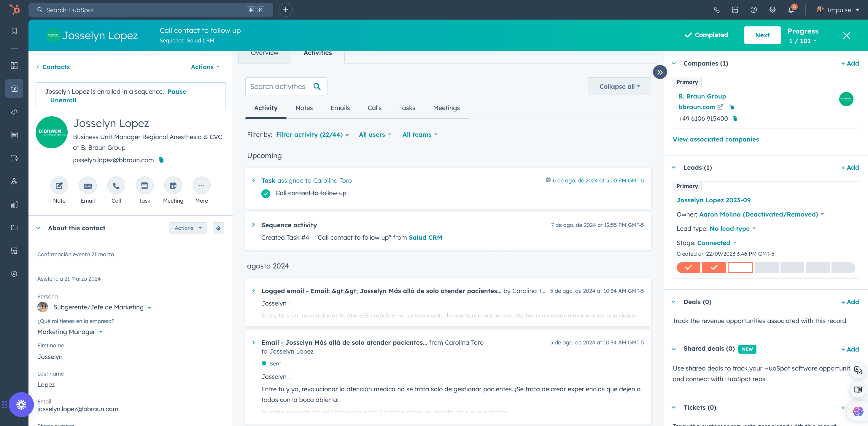Open the settings gear in the top bar
This screenshot has height=426, width=868.
[772, 10]
